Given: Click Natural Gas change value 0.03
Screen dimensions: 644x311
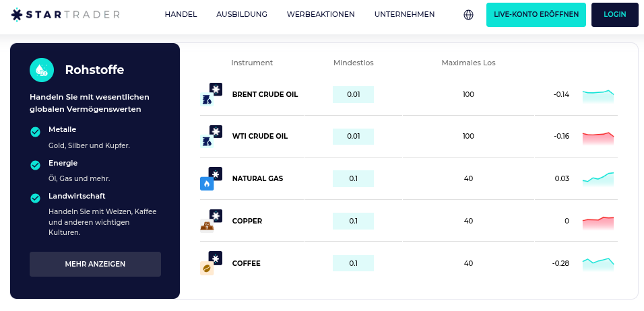Looking at the screenshot, I should [562, 178].
